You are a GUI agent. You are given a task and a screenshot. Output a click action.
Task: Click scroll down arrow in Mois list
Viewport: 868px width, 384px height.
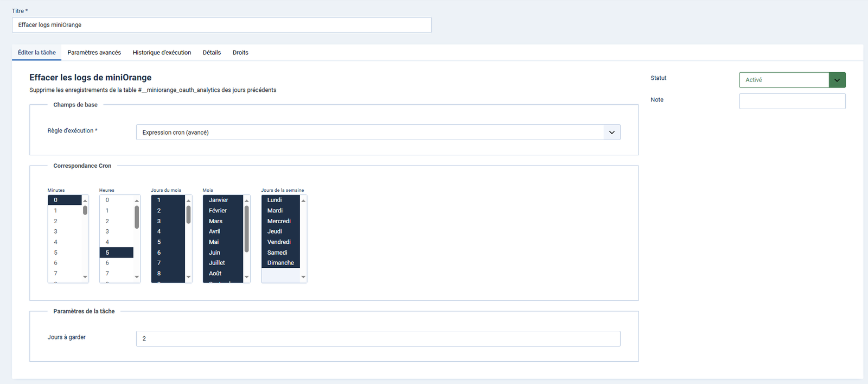247,277
